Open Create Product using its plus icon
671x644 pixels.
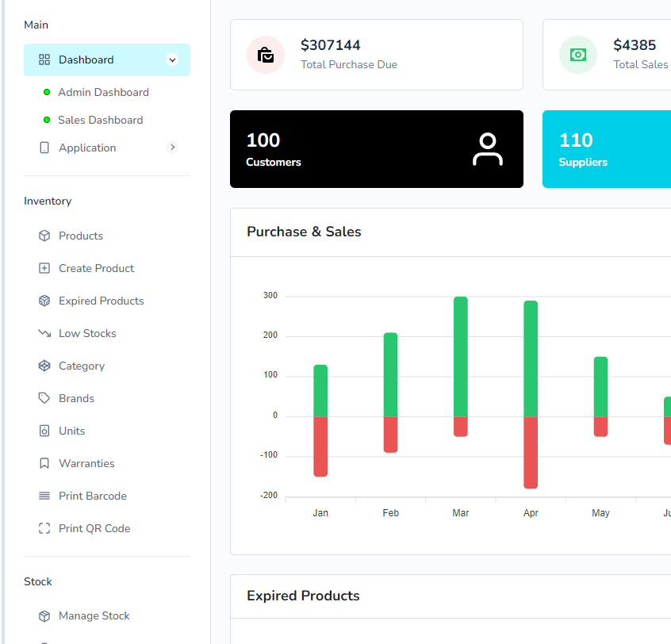click(x=44, y=267)
